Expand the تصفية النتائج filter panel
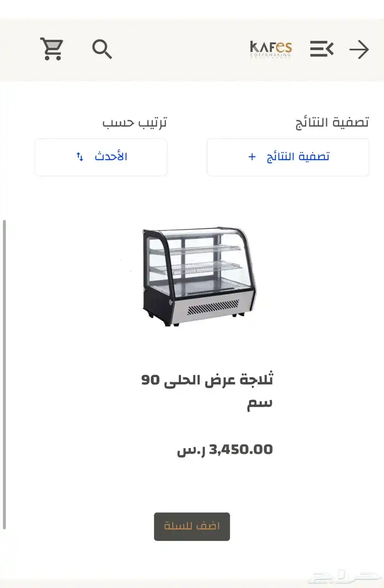Viewport: 384px width, 588px height. coord(287,157)
